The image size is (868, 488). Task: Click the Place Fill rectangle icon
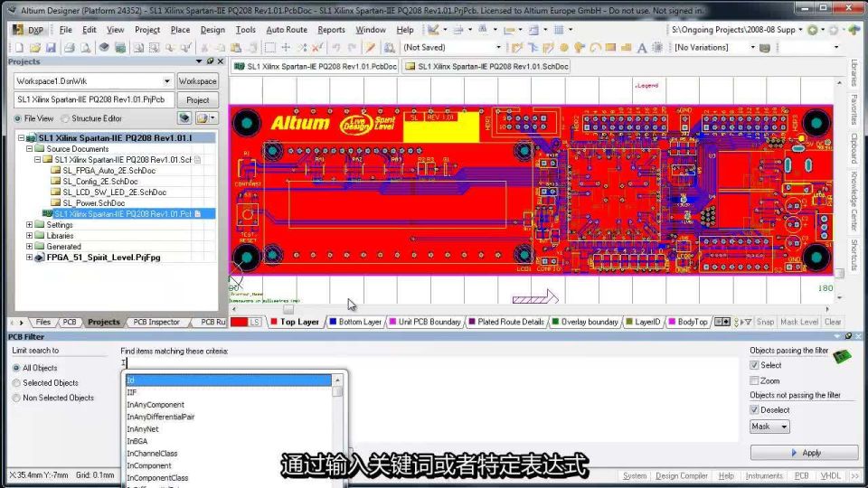[610, 48]
